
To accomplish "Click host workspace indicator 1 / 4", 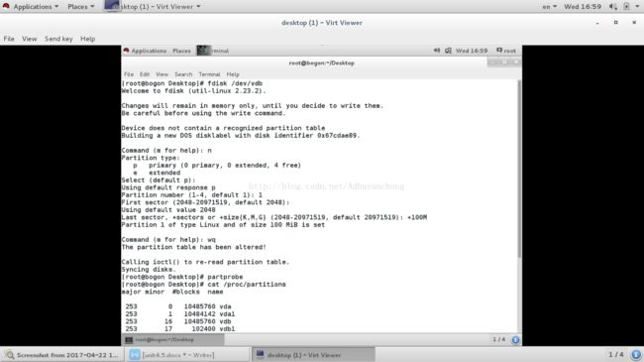I will pyautogui.click(x=615, y=355).
